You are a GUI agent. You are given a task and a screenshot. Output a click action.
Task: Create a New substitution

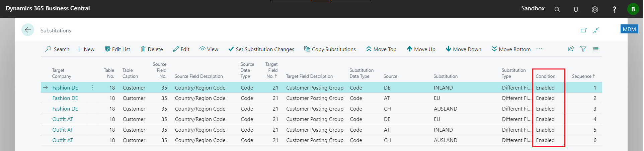pyautogui.click(x=85, y=49)
